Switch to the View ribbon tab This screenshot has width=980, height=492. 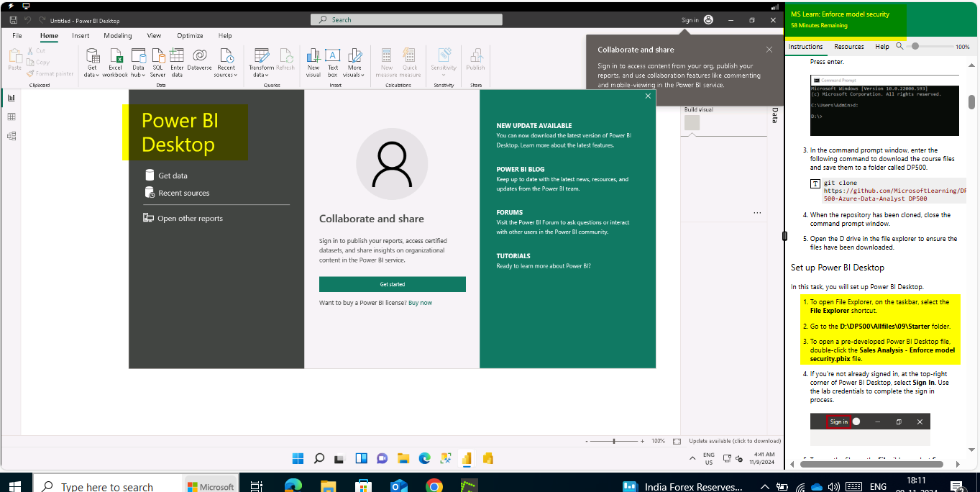pos(154,35)
